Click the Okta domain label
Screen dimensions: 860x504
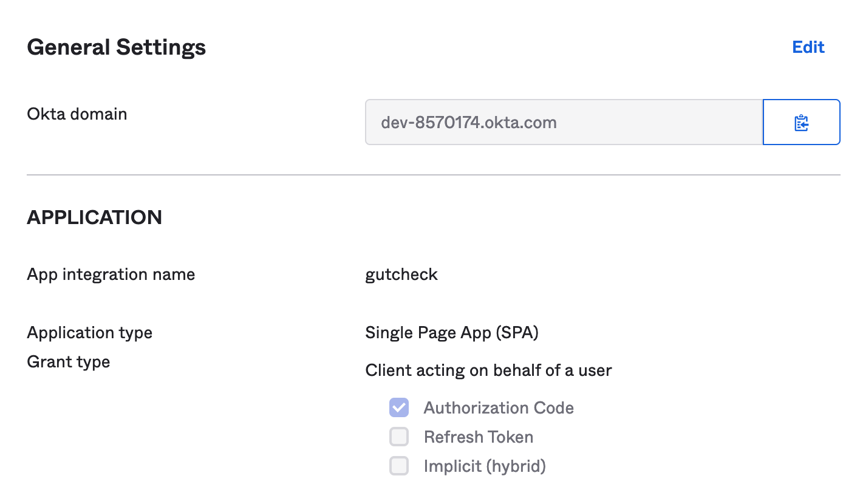click(x=77, y=114)
